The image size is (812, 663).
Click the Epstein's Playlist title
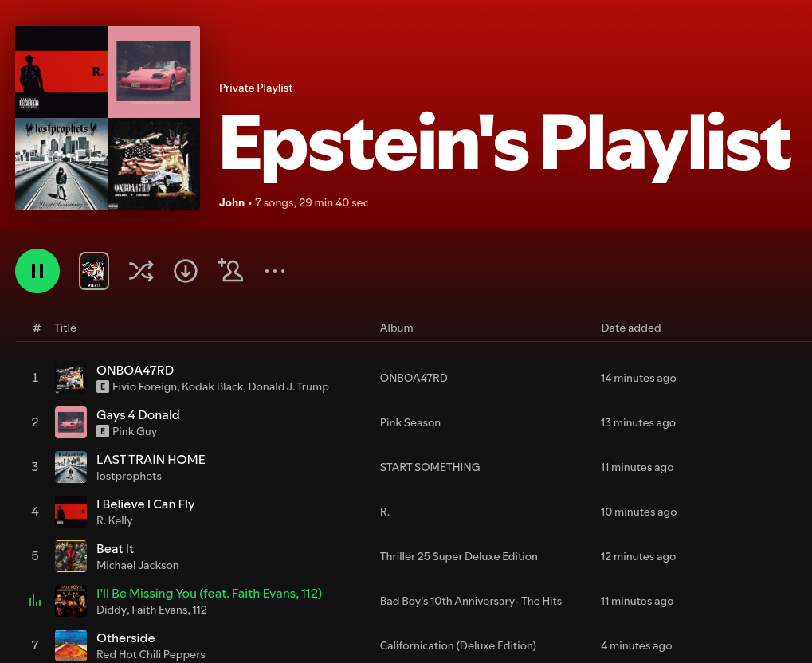pyautogui.click(x=505, y=146)
